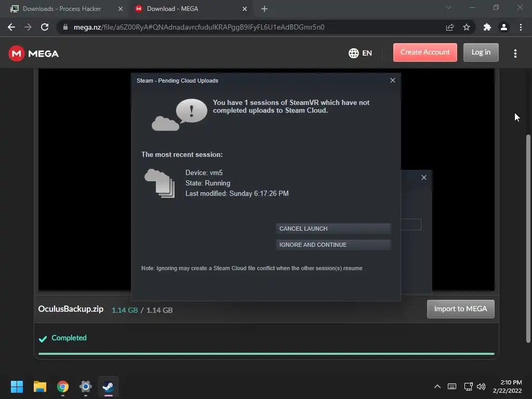The width and height of the screenshot is (532, 399).
Task: Click the cloud files session icon
Action: tap(159, 183)
